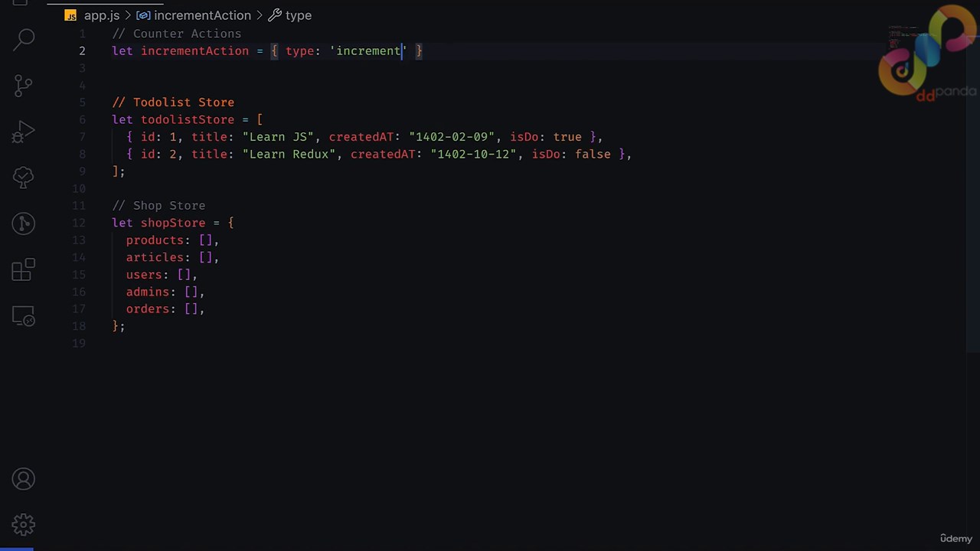Click line number 2 in gutter

coord(82,51)
